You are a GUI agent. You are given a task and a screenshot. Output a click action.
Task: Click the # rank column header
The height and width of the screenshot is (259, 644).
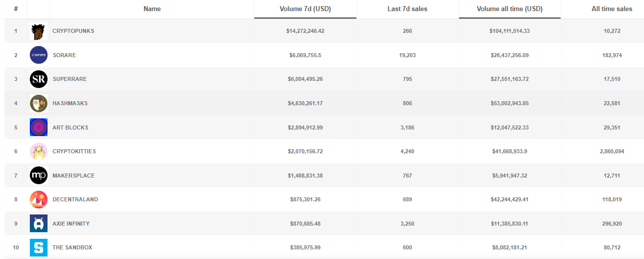click(16, 9)
